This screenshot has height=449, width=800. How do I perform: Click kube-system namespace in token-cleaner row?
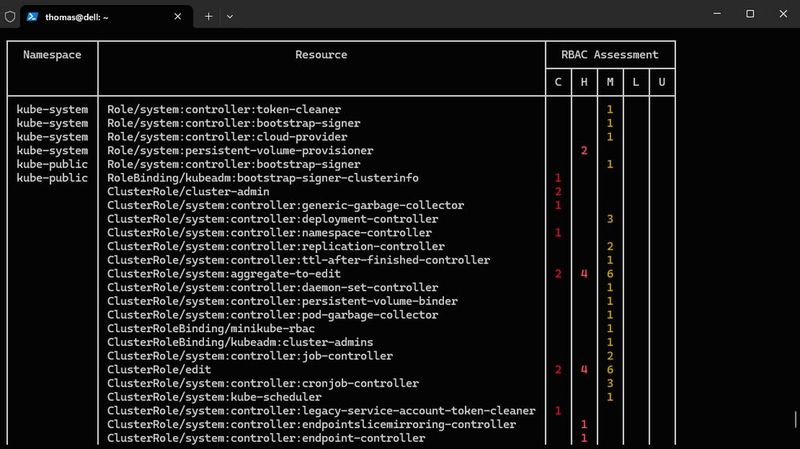coord(52,109)
